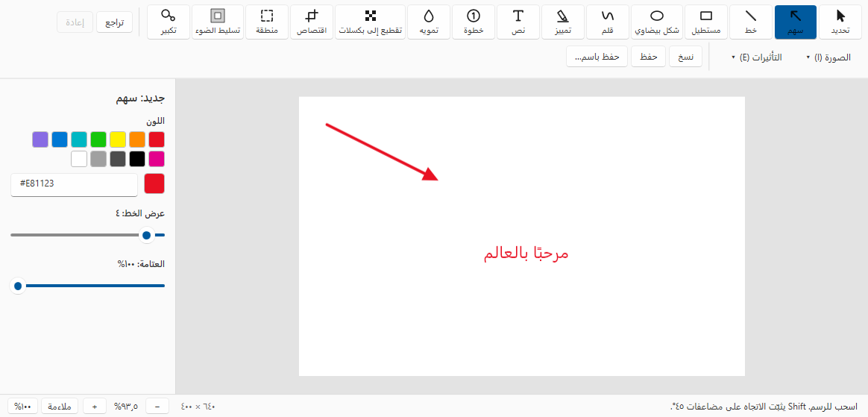Select the منطقة (region) tool
The height and width of the screenshot is (417, 868).
268,22
